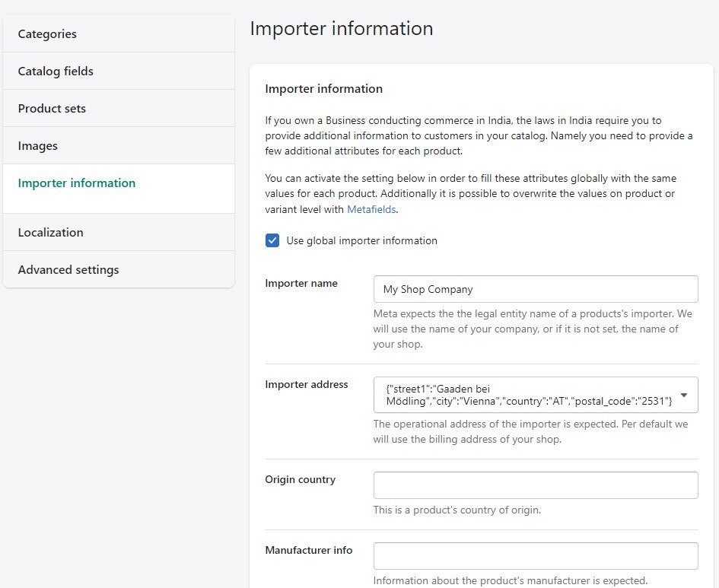Open the Localization settings

pos(51,233)
